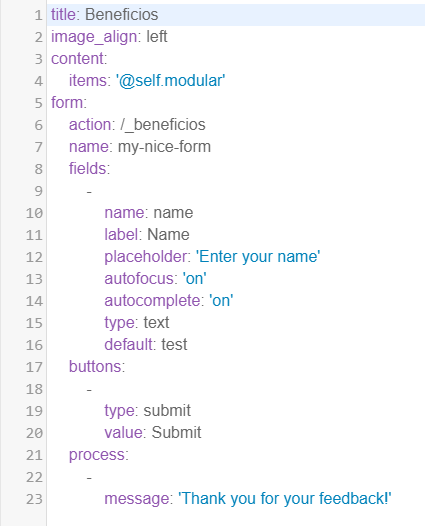Viewport: 425px width, 526px height.
Task: Click the 'Enter your name' placeholder string
Action: (258, 257)
